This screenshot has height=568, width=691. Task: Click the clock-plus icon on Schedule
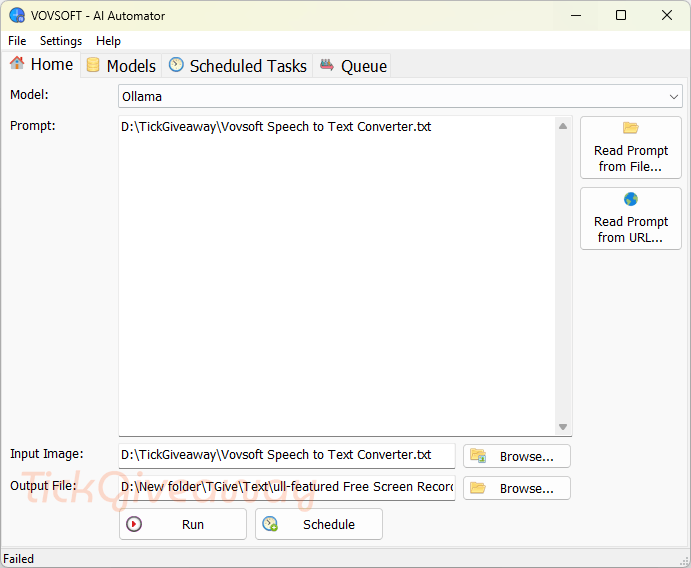click(270, 524)
